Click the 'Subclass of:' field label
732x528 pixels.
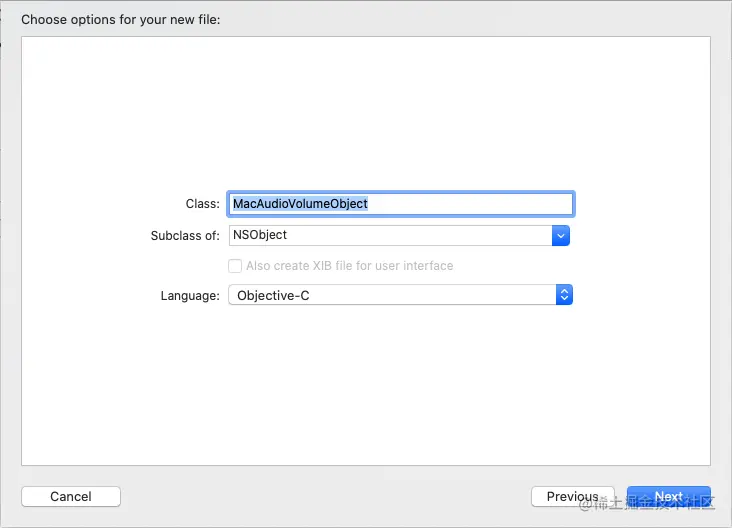[185, 236]
